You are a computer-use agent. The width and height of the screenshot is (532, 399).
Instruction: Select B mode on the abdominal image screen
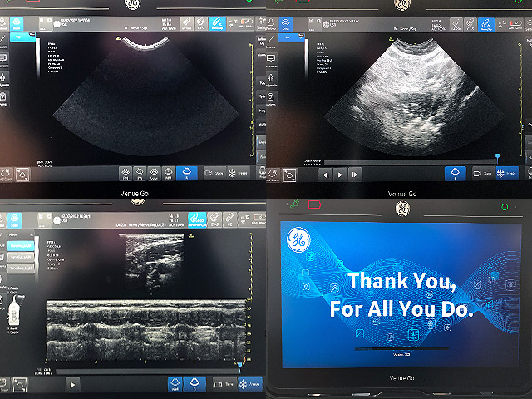pyautogui.click(x=455, y=174)
